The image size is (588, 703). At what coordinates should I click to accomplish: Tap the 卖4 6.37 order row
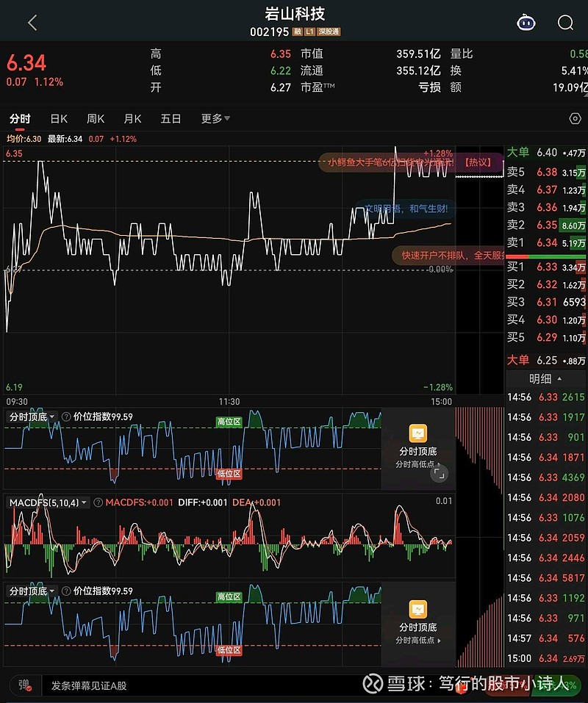tap(546, 190)
